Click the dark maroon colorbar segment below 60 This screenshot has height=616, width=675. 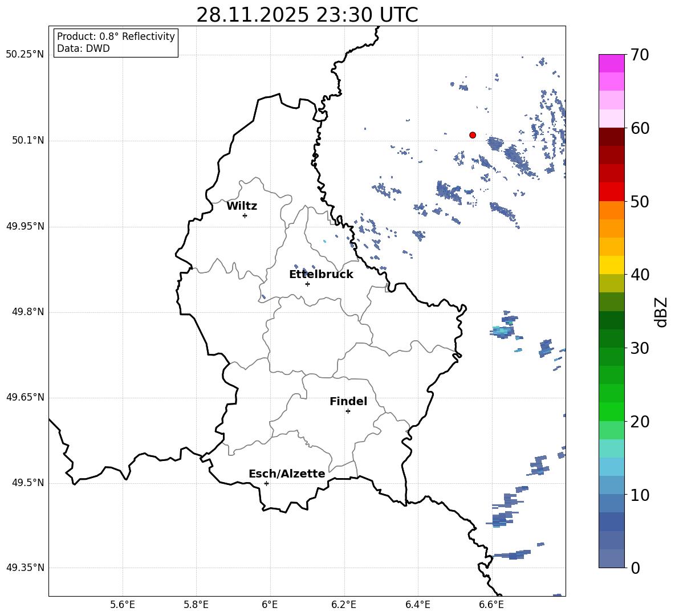[x=611, y=137]
